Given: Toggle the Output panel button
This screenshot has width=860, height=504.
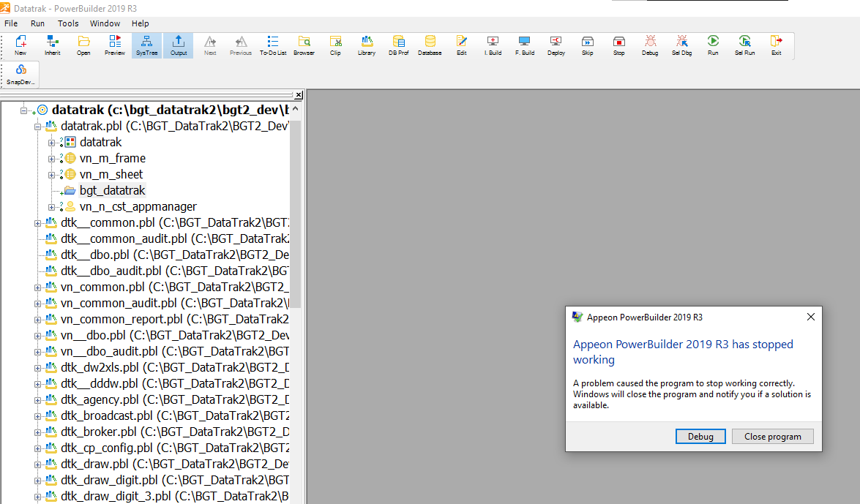Looking at the screenshot, I should [179, 45].
